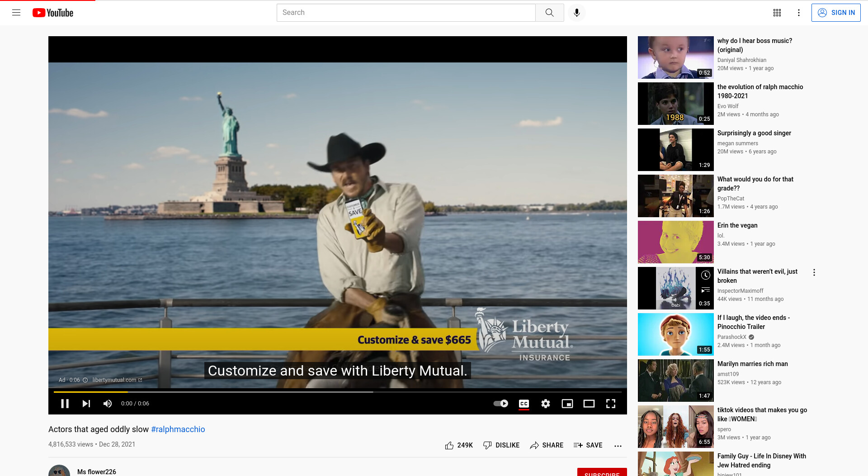The image size is (868, 476).
Task: Open player settings gear
Action: coord(546,404)
